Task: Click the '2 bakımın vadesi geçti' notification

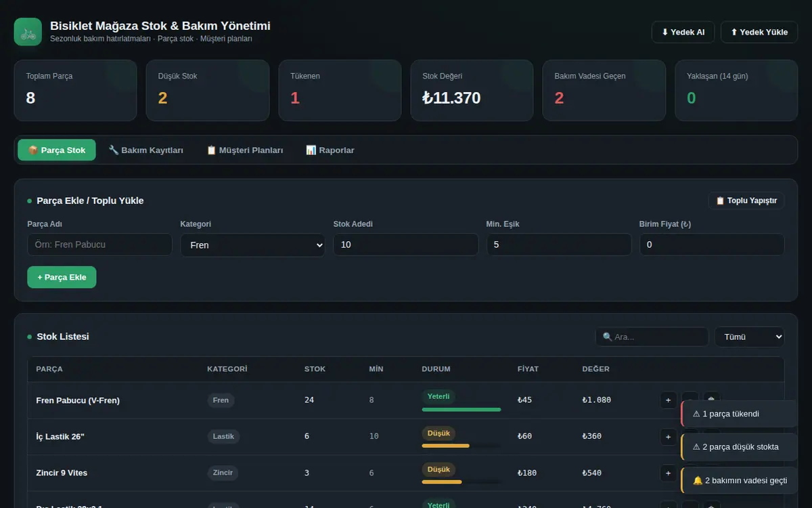Action: pyautogui.click(x=739, y=480)
